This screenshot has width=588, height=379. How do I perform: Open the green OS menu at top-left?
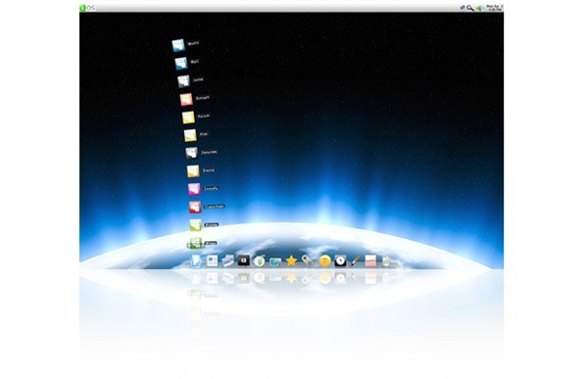pyautogui.click(x=87, y=8)
